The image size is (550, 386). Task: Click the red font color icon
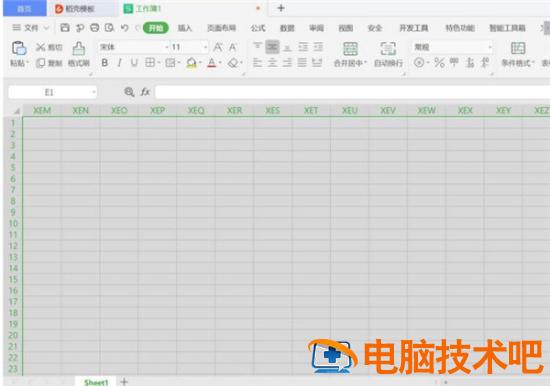point(212,63)
